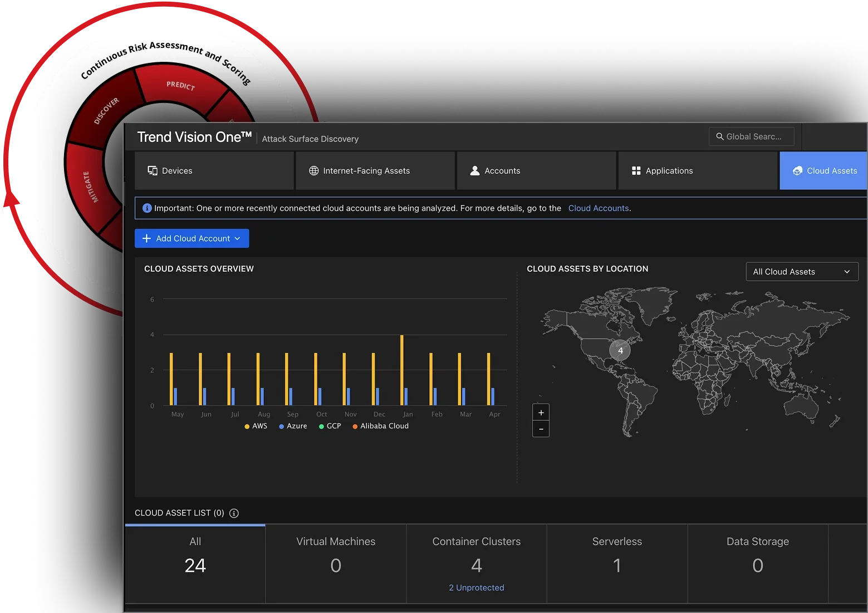Show the All cloud assets list tab

click(x=195, y=564)
